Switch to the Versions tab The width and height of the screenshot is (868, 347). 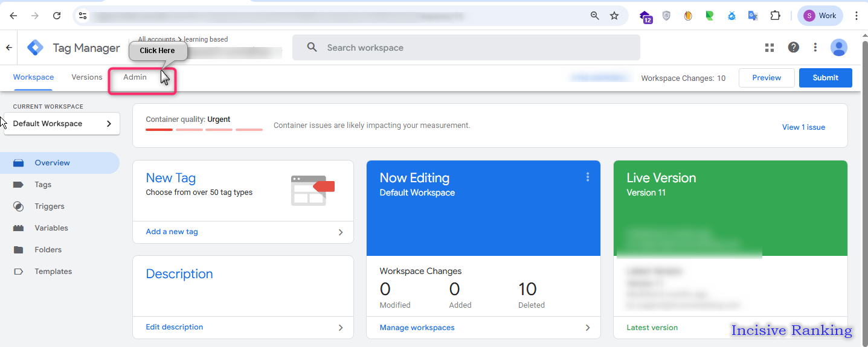[x=87, y=77]
